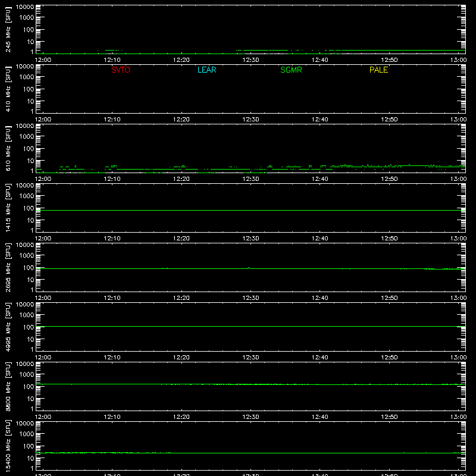Select the '610 MHz [SFU]' axis title
This screenshot has height=476, width=476.
8,149
